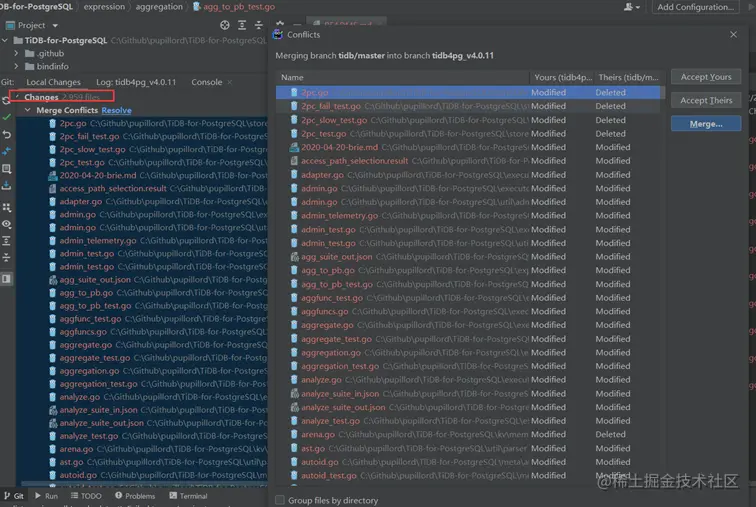Click the Yours (tidb4p... column header
Viewport: 756px width, 507px height.
tap(563, 78)
